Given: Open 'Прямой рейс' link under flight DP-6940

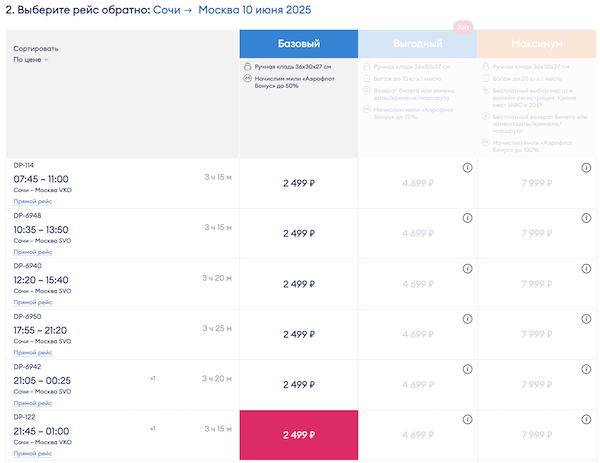Looking at the screenshot, I should pos(31,302).
